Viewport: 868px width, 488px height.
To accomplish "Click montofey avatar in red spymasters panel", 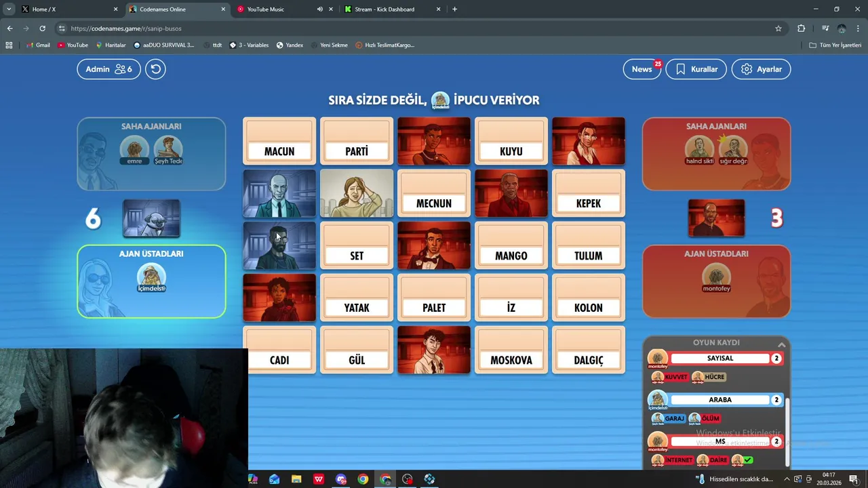I will point(716,278).
